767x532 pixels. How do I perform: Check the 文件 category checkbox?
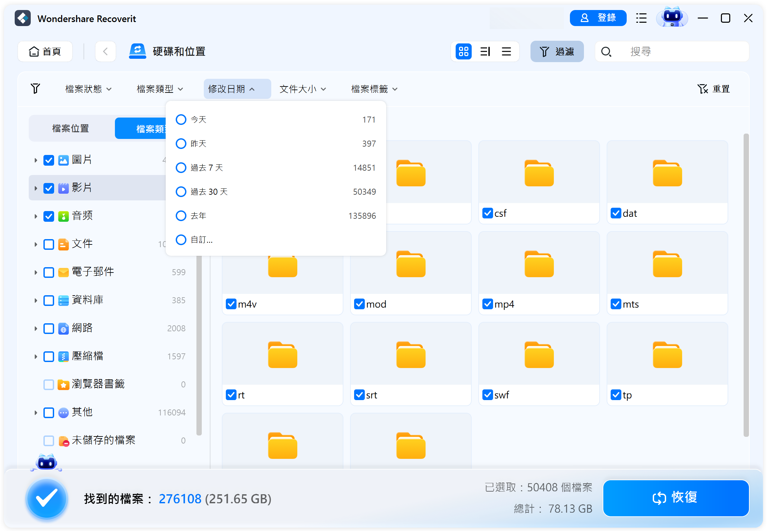[x=49, y=244]
